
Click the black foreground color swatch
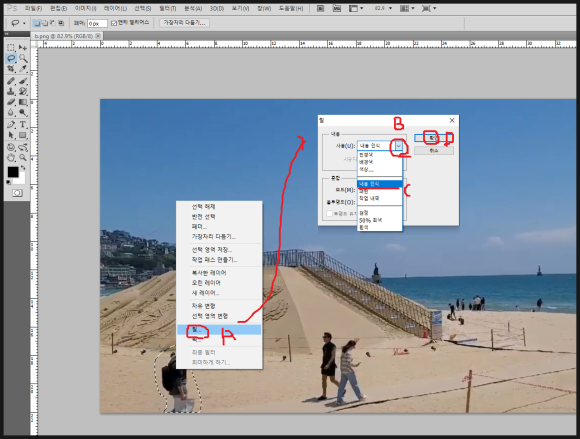[x=13, y=172]
